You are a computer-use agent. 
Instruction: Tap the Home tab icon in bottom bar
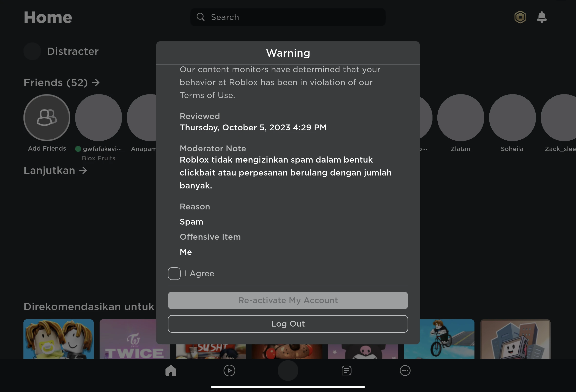click(x=171, y=371)
